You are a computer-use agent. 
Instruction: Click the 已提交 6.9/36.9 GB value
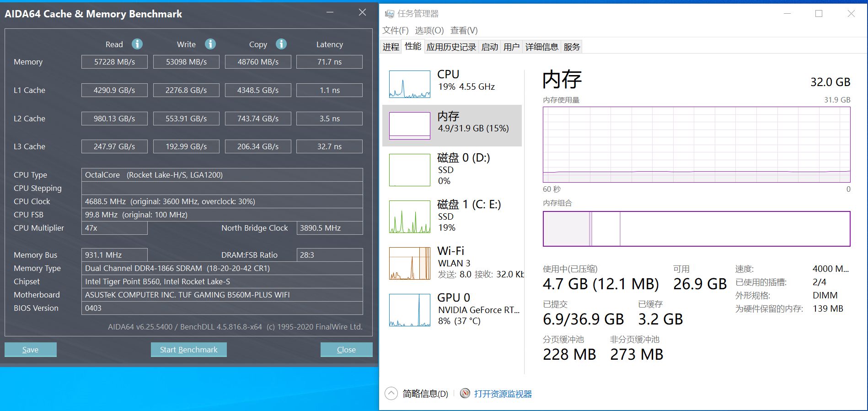[x=583, y=319]
